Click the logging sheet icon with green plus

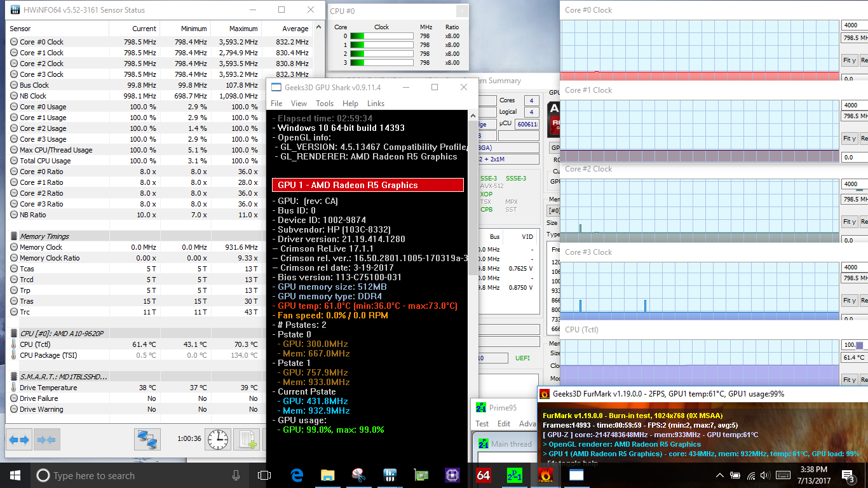245,439
